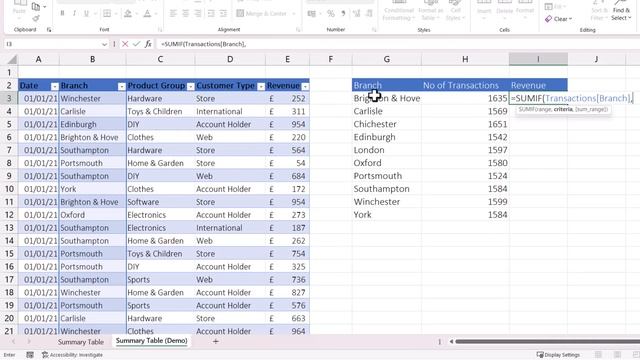Open Alignment settings dialog launcher

click(x=298, y=30)
